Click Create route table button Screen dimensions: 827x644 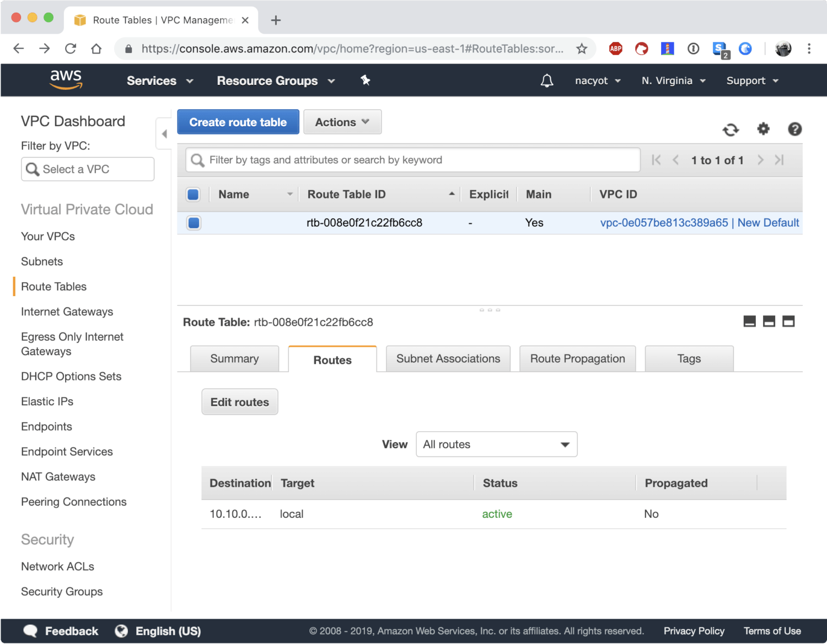click(x=238, y=122)
